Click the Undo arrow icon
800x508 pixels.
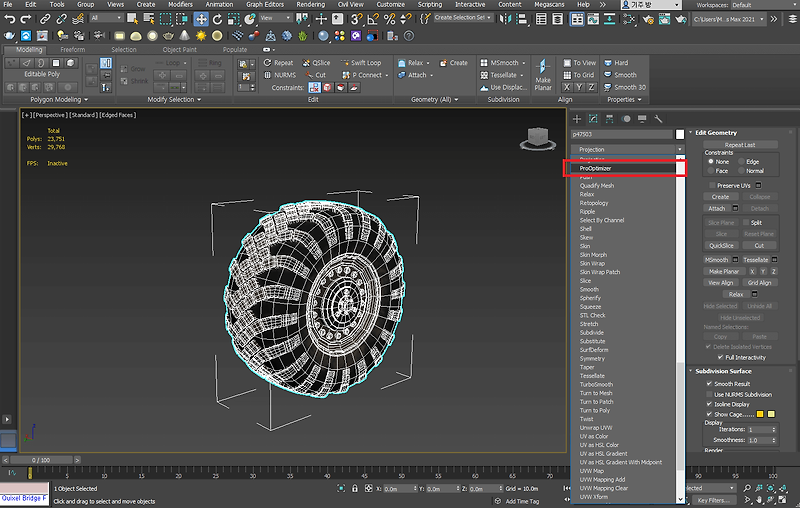[10, 19]
